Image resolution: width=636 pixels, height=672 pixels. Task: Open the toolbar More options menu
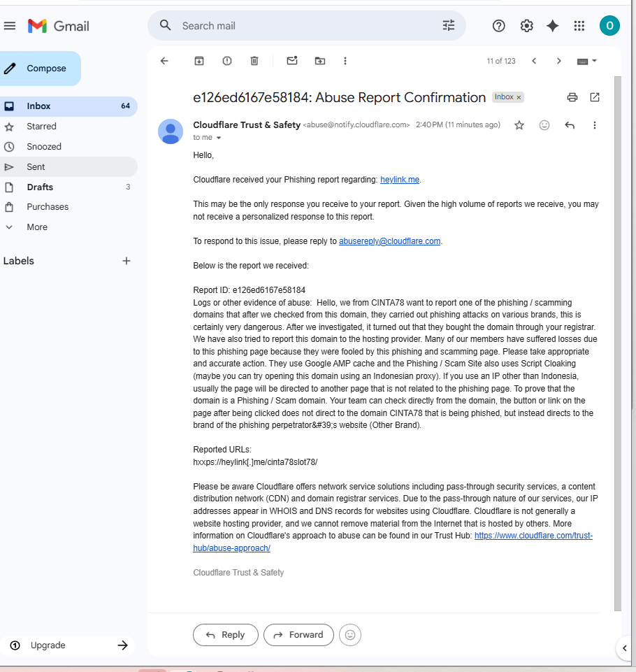tap(345, 61)
